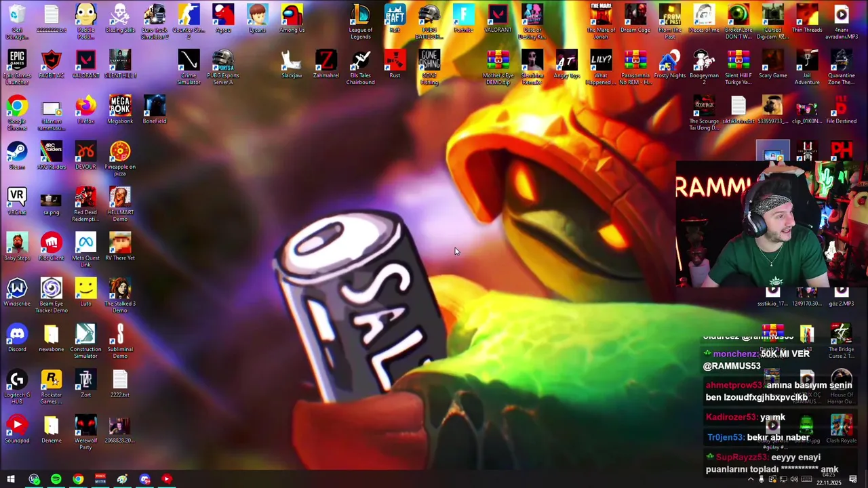Expand the hidden system tray icons
Screen dimensions: 868x488
click(750, 480)
